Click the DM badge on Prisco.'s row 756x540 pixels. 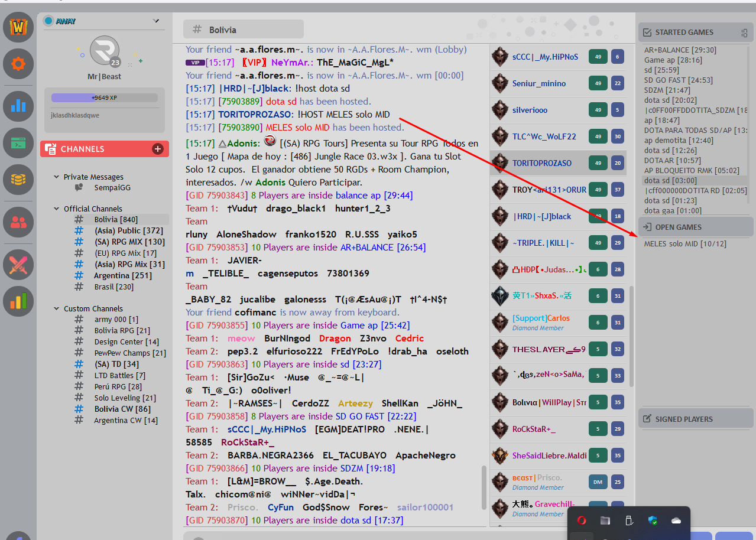598,482
